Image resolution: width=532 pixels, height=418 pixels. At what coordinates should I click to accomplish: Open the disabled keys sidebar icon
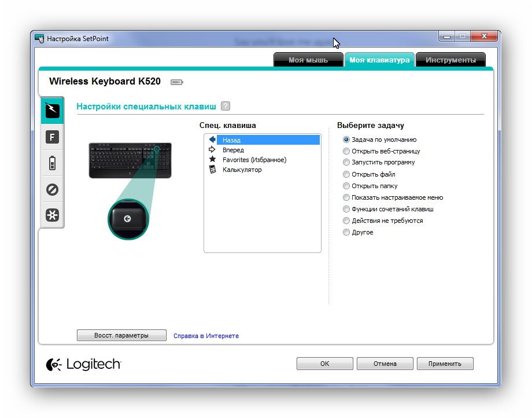pos(52,189)
